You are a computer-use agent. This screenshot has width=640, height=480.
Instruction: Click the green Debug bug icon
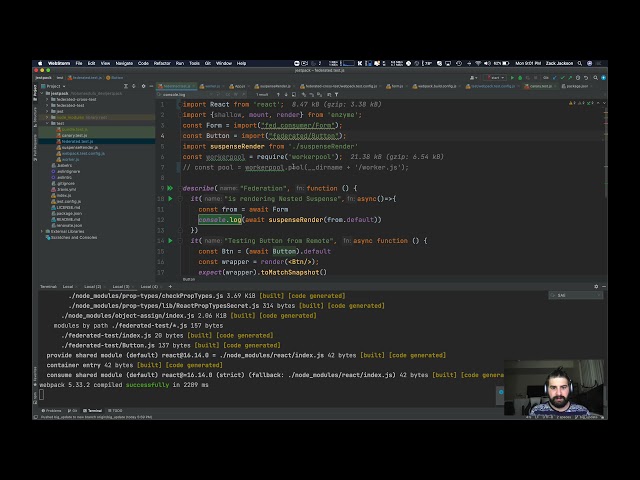pos(520,78)
